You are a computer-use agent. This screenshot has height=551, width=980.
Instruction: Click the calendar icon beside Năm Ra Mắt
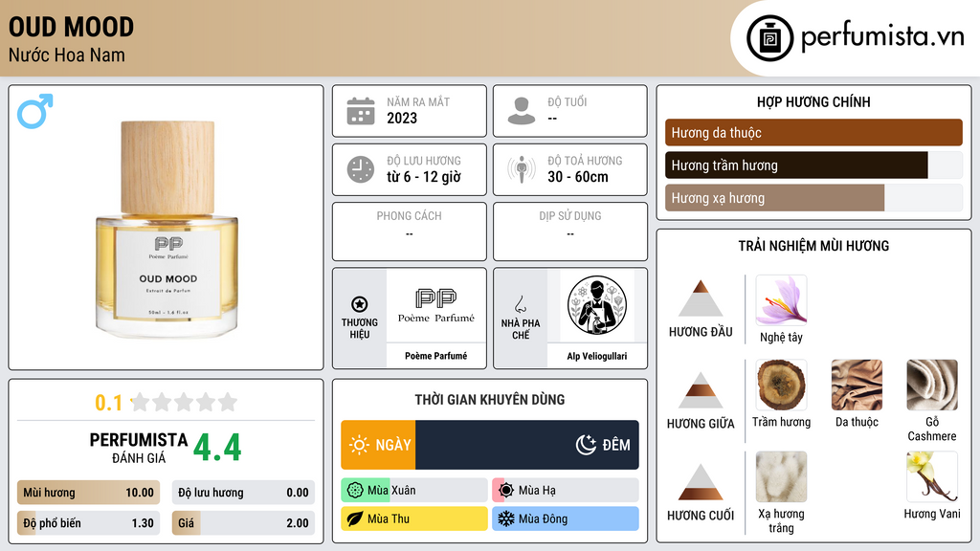click(x=361, y=111)
